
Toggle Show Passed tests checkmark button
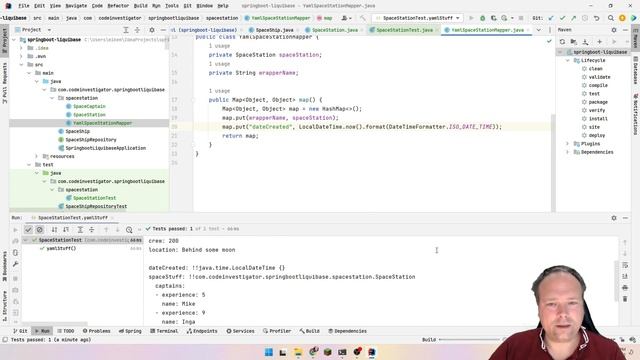28,229
